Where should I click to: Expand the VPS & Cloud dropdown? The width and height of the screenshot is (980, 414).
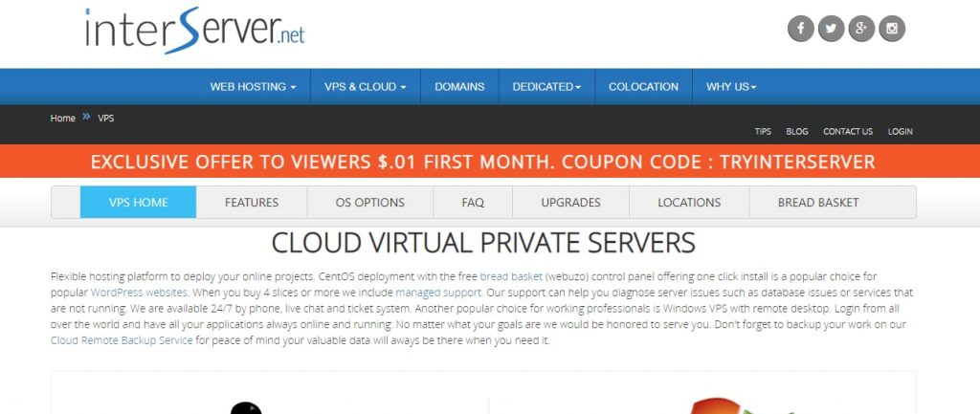click(x=366, y=87)
